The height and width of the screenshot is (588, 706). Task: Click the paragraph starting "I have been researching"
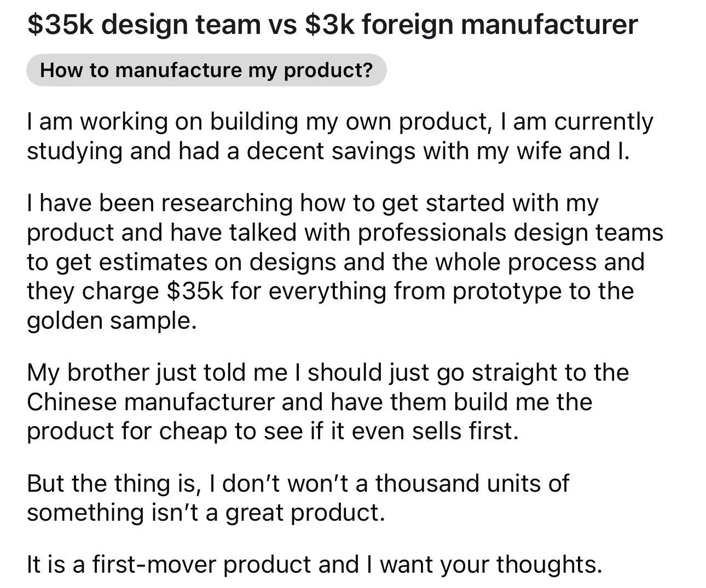pos(345,261)
